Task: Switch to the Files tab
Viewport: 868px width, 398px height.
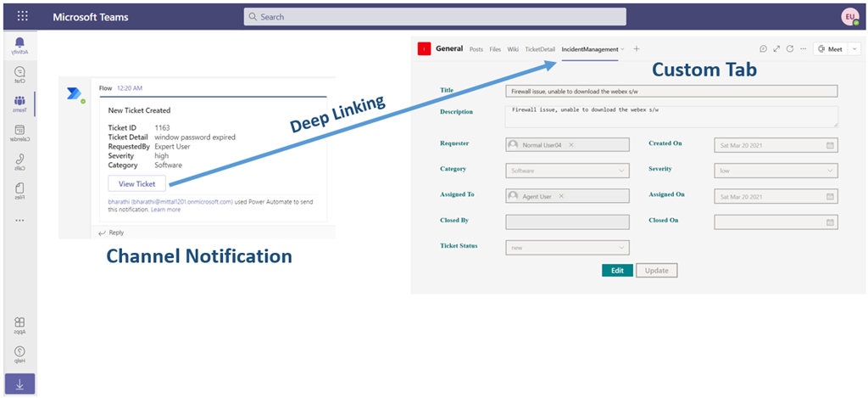Action: click(495, 49)
